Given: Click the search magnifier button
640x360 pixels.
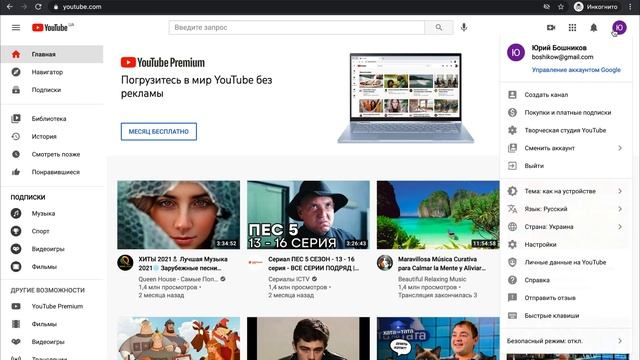Looking at the screenshot, I should click(x=439, y=28).
